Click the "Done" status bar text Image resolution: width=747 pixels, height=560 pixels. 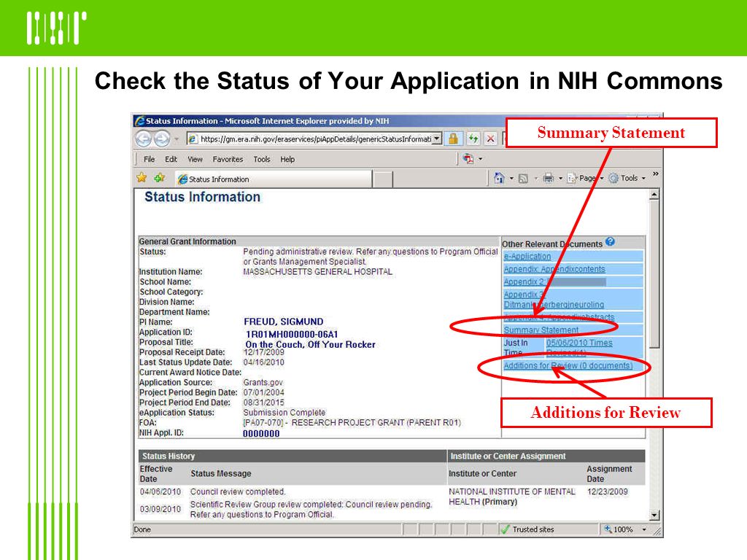142,529
